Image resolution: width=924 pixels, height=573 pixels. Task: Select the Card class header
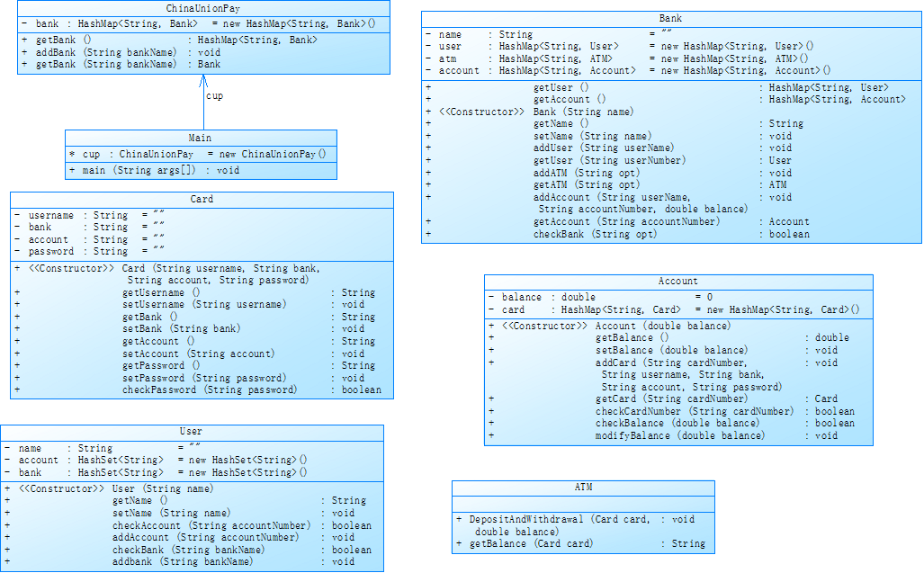point(202,199)
